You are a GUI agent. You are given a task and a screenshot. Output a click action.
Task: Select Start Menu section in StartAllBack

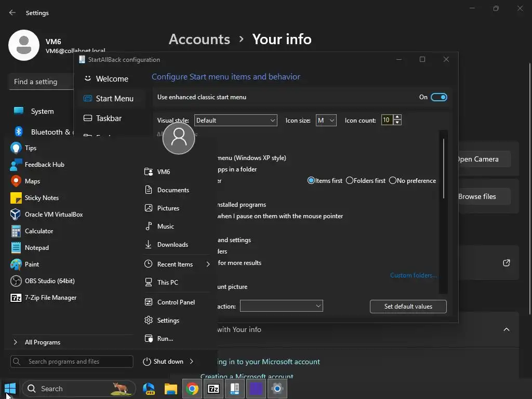pos(112,98)
